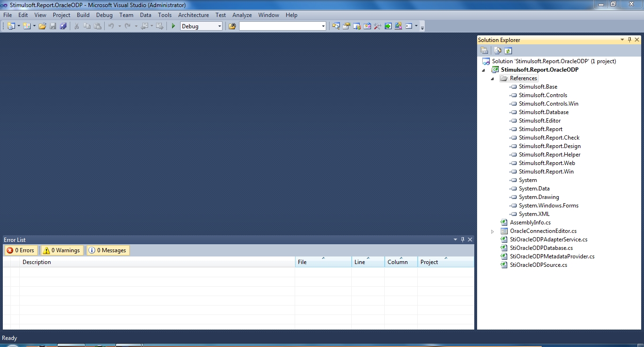Open Error List window position dropdown
The height and width of the screenshot is (347, 644).
455,240
